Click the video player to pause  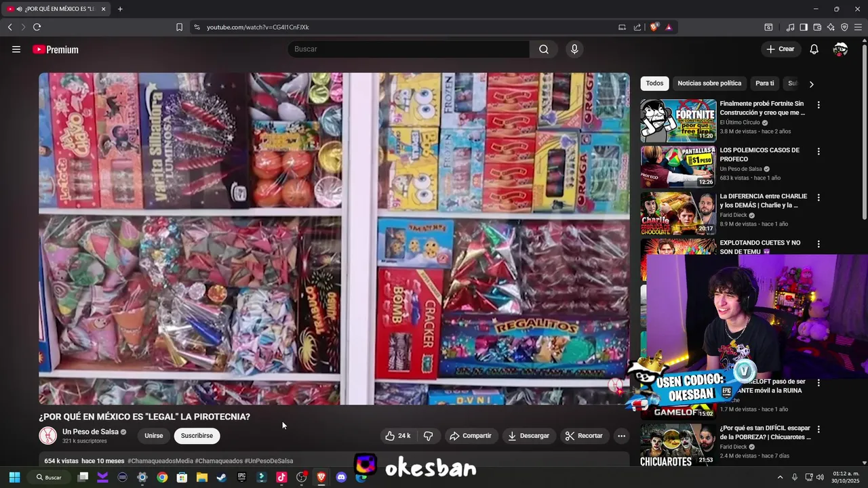[x=334, y=239]
